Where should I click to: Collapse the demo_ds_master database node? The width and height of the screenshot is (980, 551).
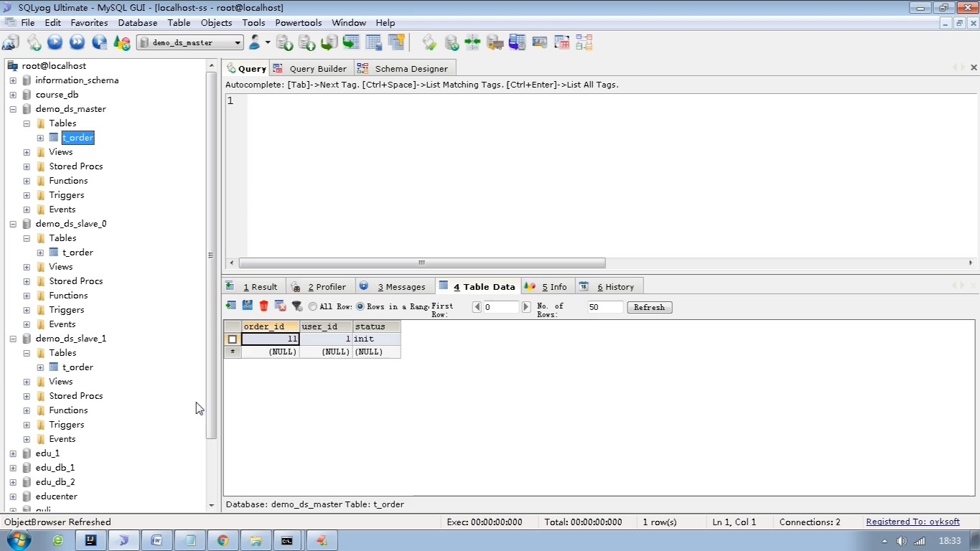tap(13, 109)
